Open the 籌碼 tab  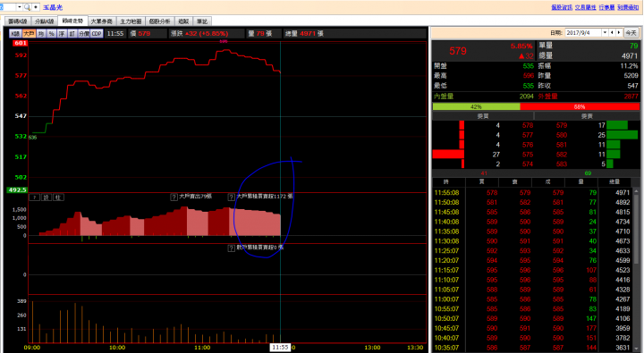(x=183, y=21)
